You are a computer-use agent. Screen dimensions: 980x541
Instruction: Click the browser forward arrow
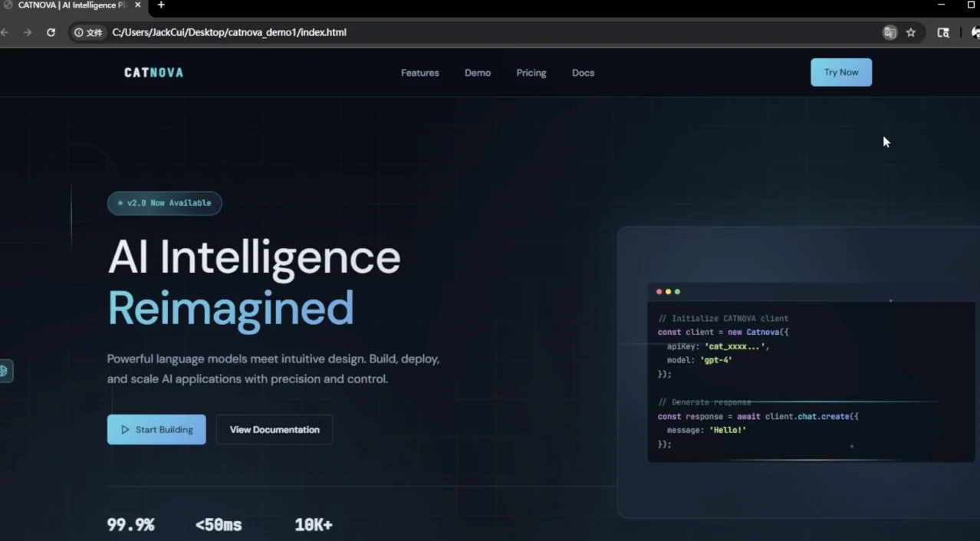[x=28, y=33]
